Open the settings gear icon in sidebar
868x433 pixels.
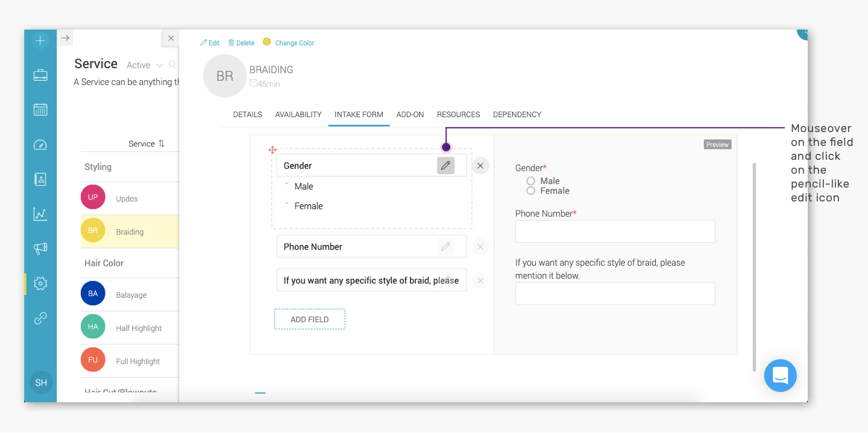(x=40, y=283)
